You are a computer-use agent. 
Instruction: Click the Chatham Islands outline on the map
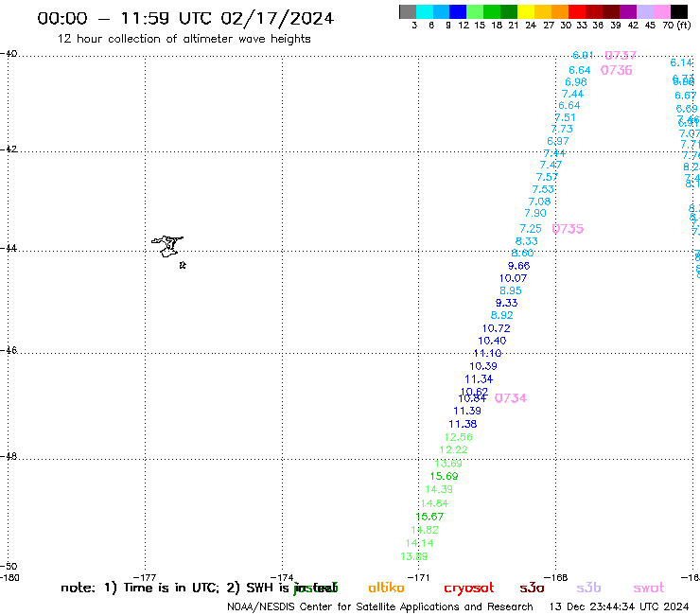pyautogui.click(x=167, y=247)
